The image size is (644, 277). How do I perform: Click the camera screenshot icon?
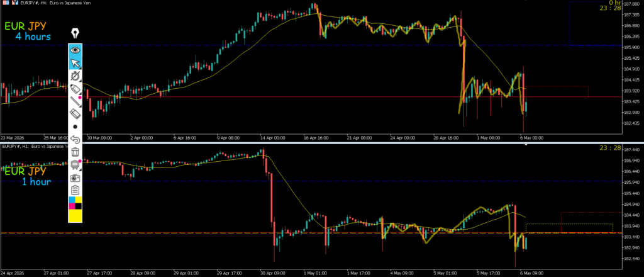(75, 178)
